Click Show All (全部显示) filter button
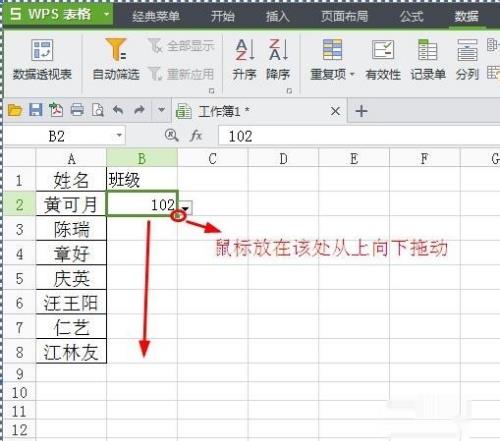This screenshot has width=500, height=441. (181, 46)
